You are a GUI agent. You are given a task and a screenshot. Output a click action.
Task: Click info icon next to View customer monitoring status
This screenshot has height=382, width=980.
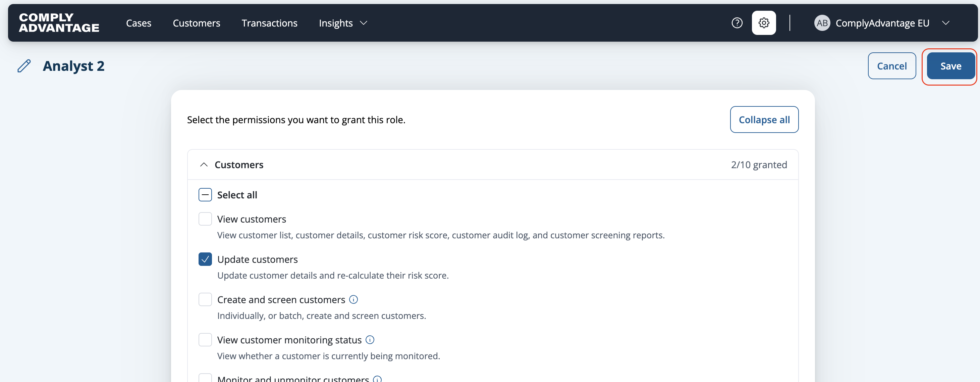click(370, 340)
